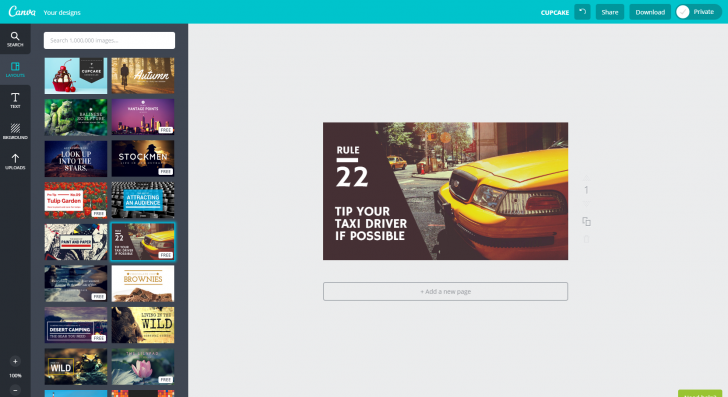Click the image search input field
The height and width of the screenshot is (397, 728).
coord(109,40)
